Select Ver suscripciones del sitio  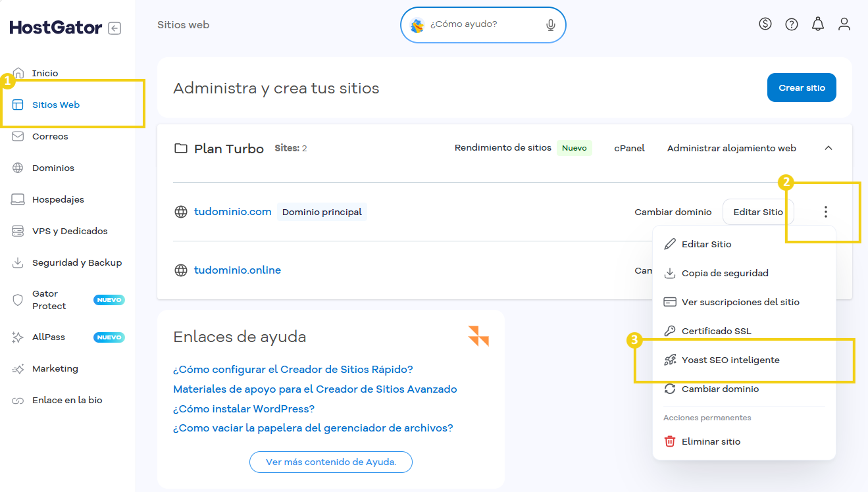click(x=744, y=302)
